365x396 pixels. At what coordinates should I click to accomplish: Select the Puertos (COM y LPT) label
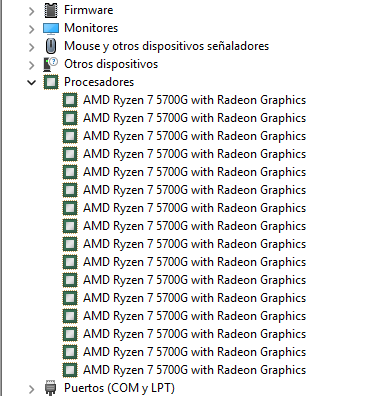click(x=119, y=388)
